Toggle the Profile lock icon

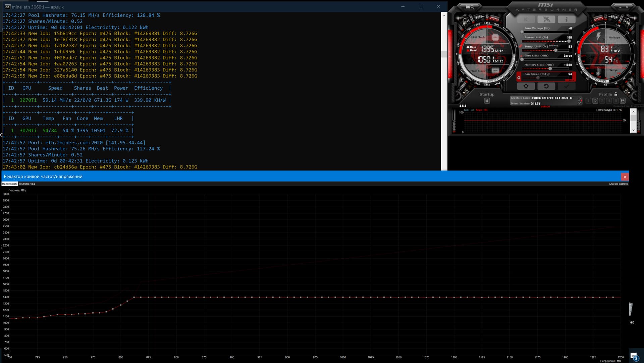pos(615,94)
